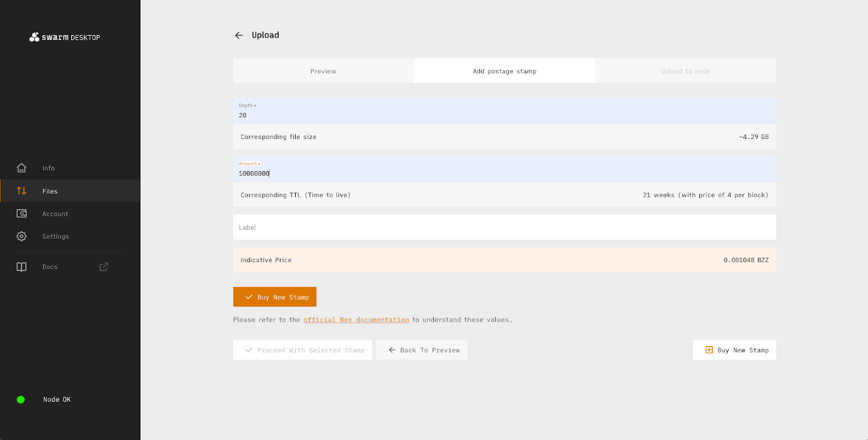Open the official Bee documentation link
Viewport: 868px width, 440px height.
(356, 320)
